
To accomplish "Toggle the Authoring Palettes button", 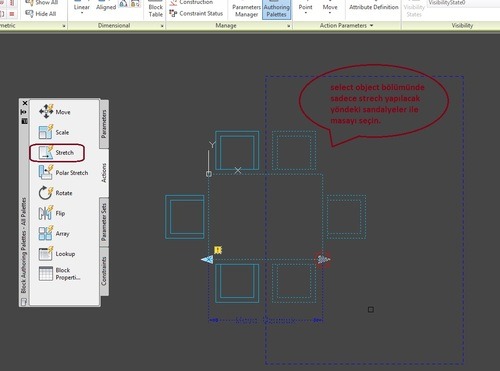I will coord(276,10).
